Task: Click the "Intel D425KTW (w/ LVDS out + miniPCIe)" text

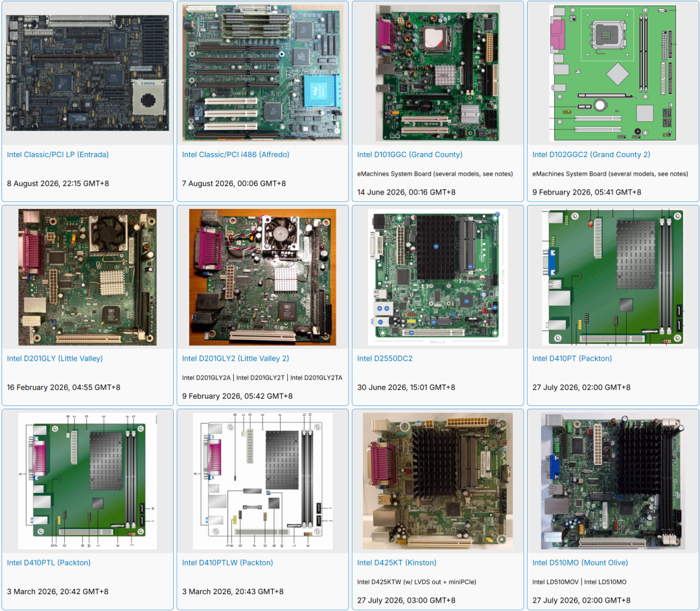Action: (417, 582)
